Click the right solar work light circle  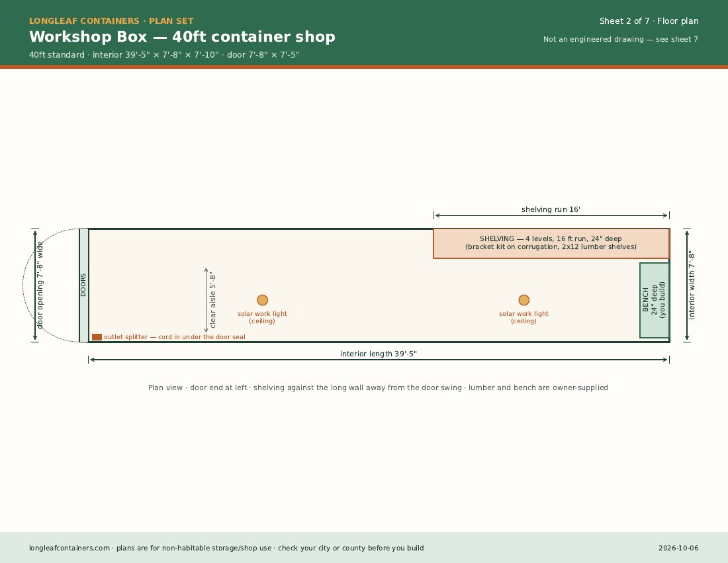point(523,300)
